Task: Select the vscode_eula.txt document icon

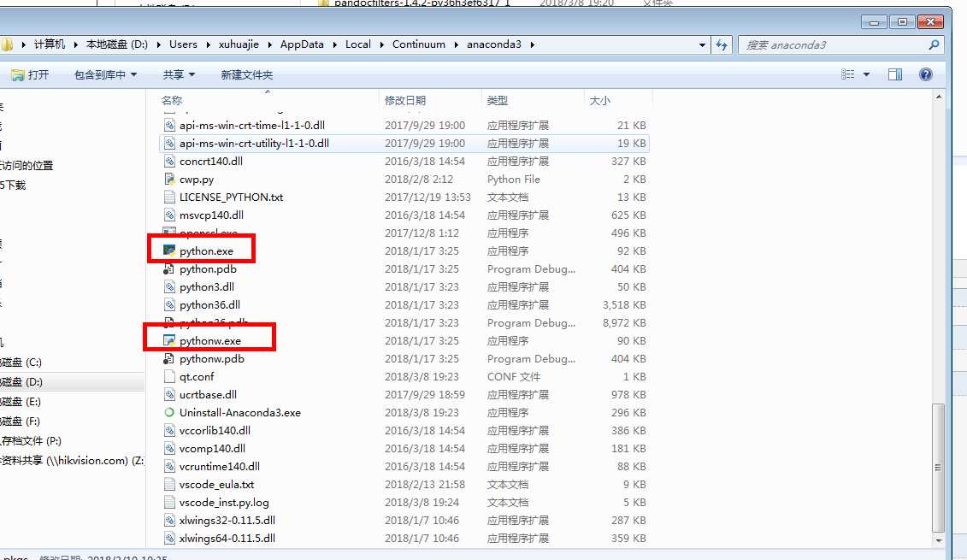Action: pyautogui.click(x=169, y=484)
